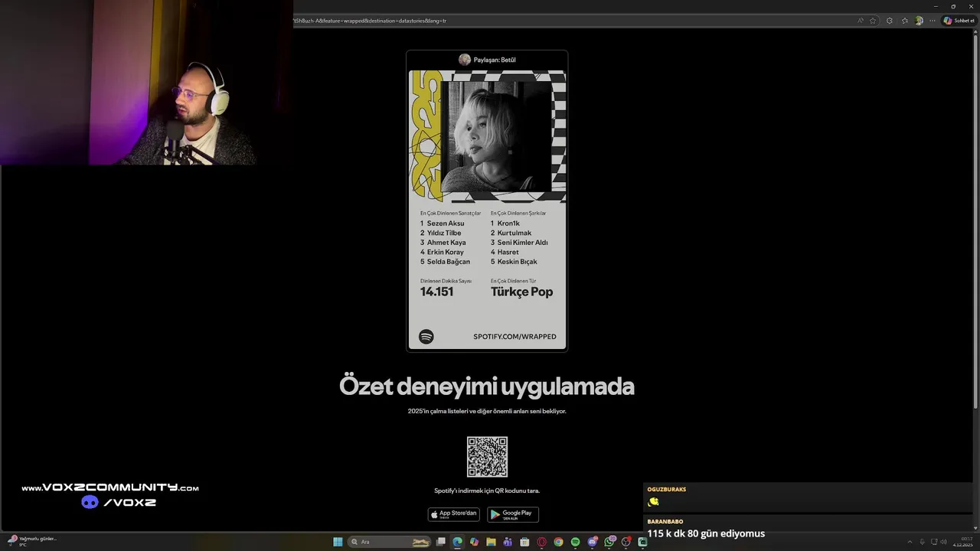Click the App Store download badge
Image resolution: width=980 pixels, height=551 pixels.
(x=453, y=514)
